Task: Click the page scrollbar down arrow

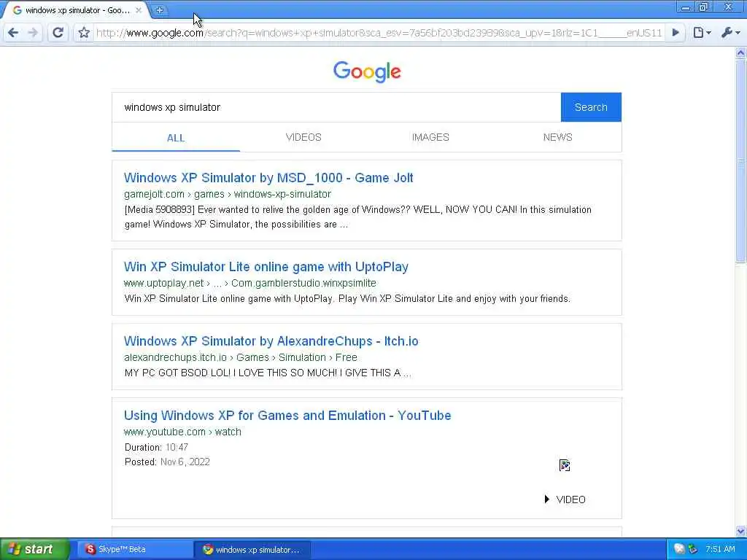Action: click(740, 531)
